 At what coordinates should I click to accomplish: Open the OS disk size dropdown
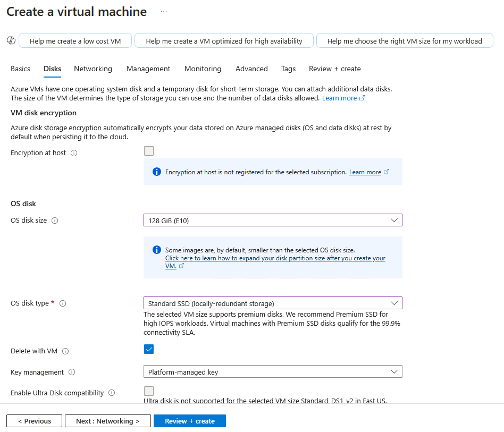273,220
